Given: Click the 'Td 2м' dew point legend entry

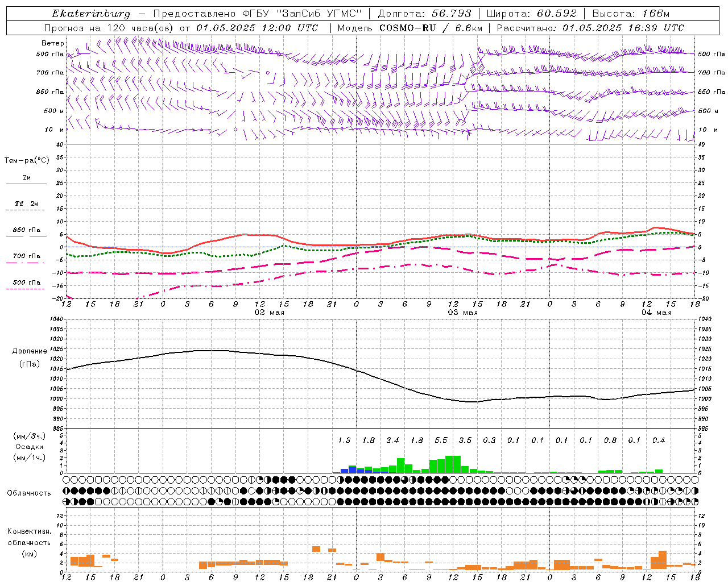Looking at the screenshot, I should (27, 203).
